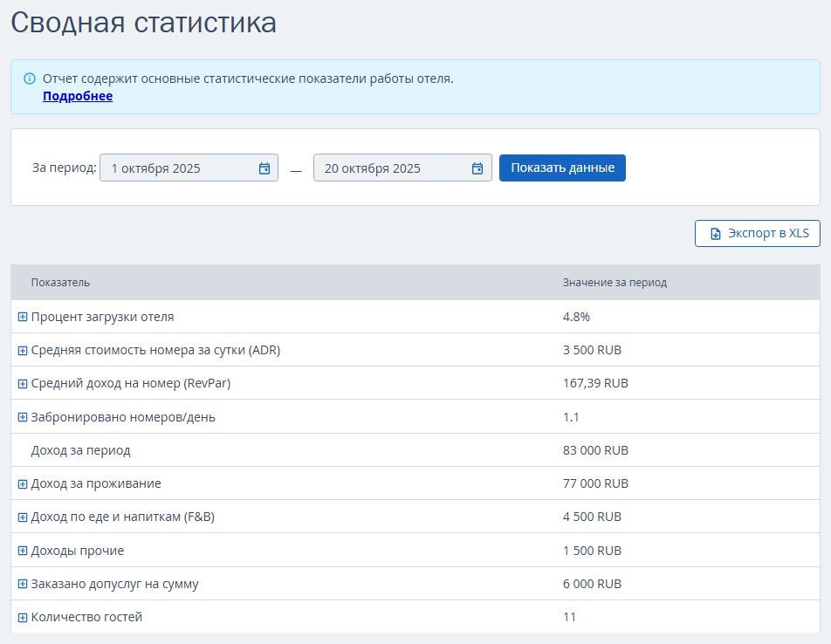Expand the Заказано допуслуг на сумму row
Screen dimensions: 831x644
[x=23, y=584]
